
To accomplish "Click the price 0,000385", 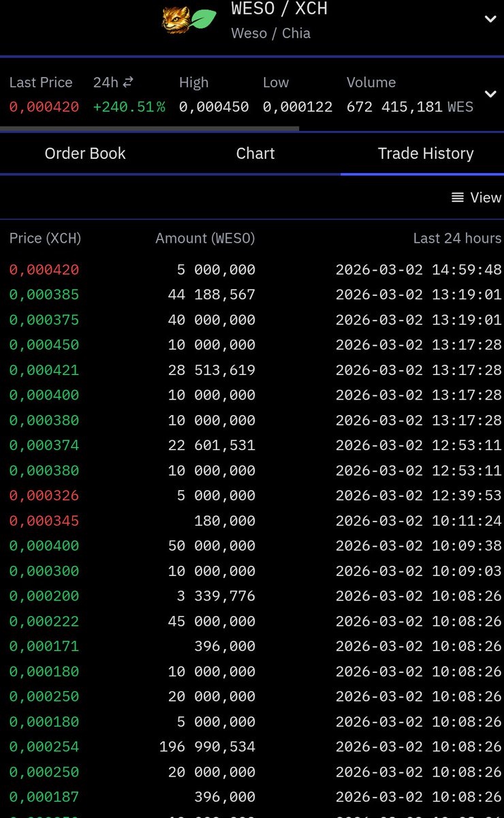I will (x=44, y=294).
